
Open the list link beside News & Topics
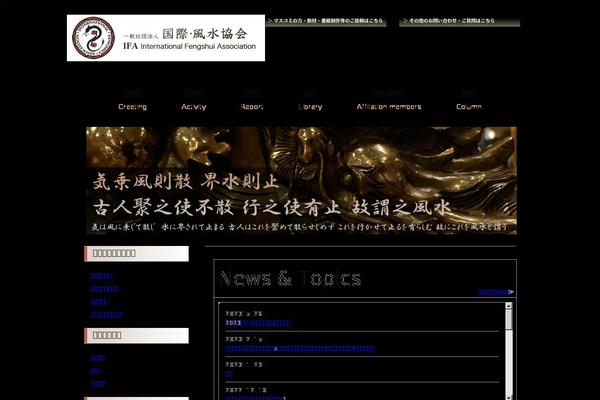point(496,292)
